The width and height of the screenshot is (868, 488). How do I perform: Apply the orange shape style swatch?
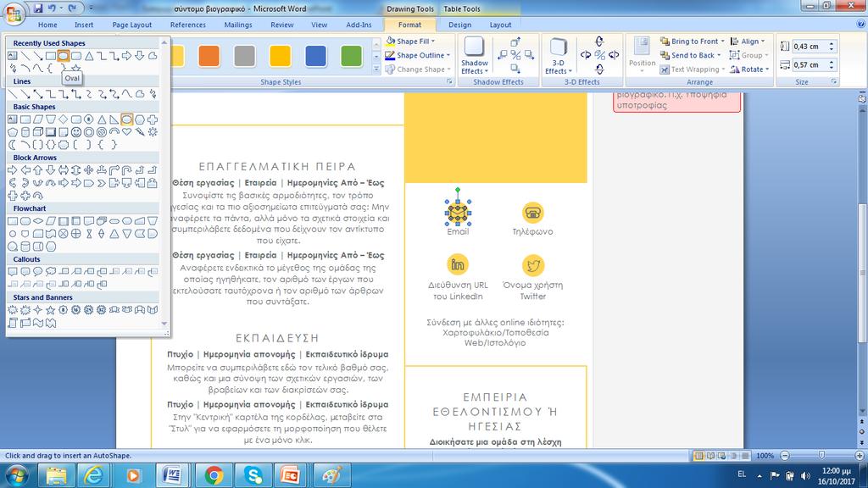point(209,56)
